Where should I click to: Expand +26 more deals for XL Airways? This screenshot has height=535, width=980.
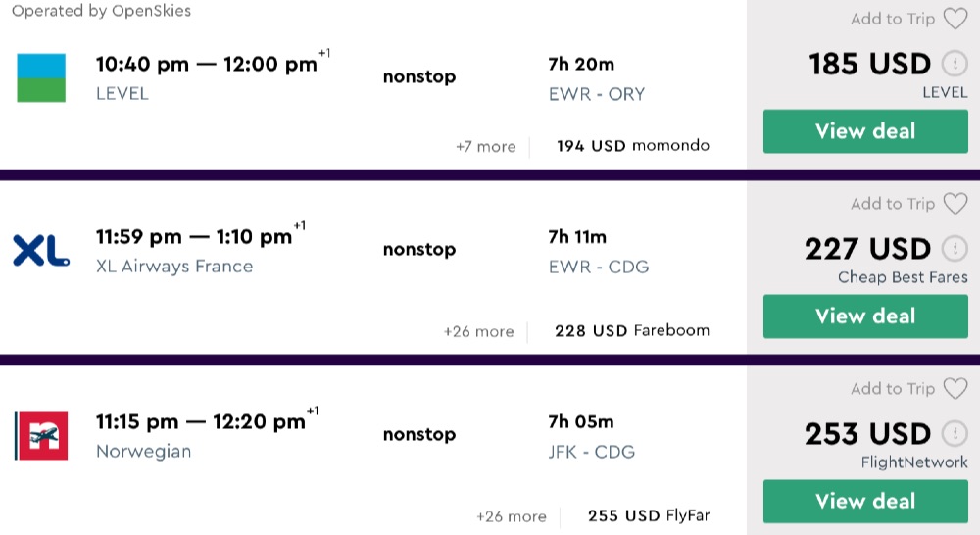(478, 331)
